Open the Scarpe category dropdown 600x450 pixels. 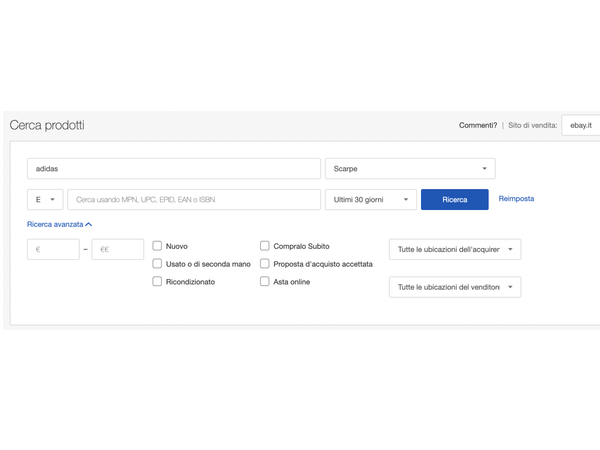tap(410, 169)
